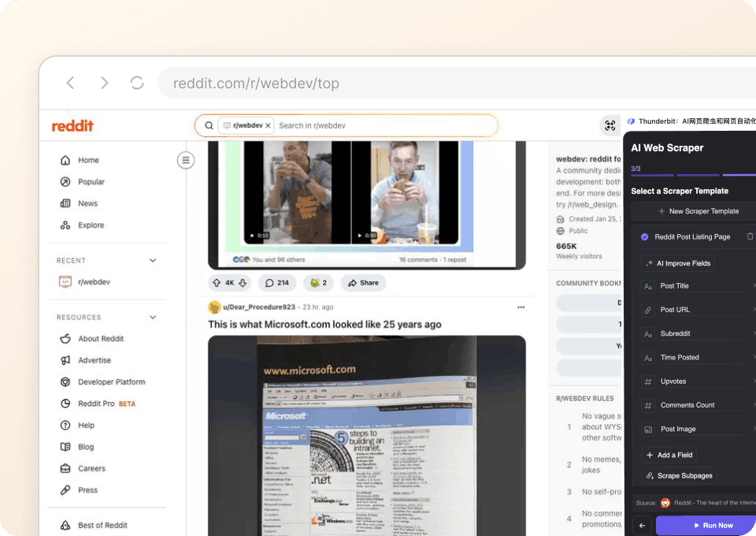Open the post options three-dot menu
The image size is (756, 536).
click(x=521, y=307)
